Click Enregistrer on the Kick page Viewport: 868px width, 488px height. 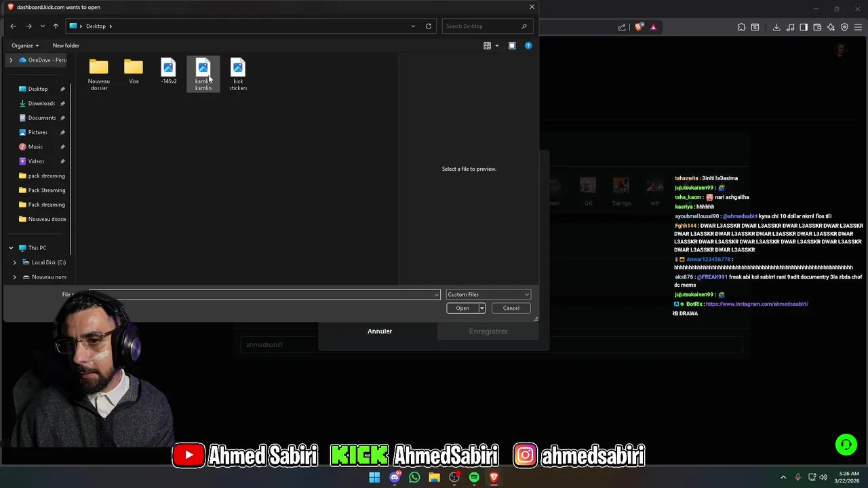(488, 331)
